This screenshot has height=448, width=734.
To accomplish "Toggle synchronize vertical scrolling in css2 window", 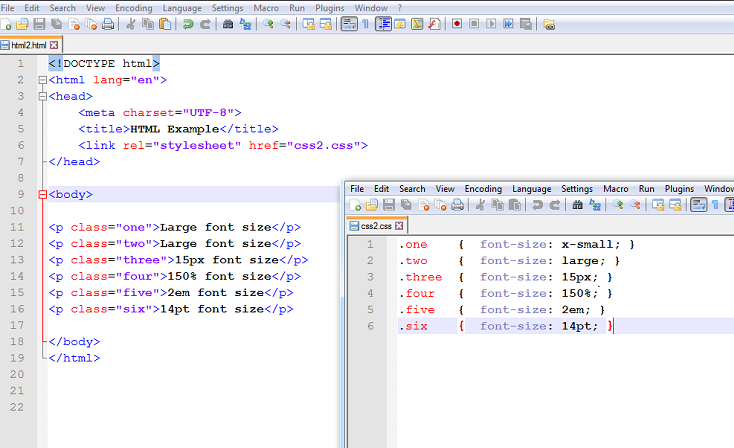I will point(658,205).
